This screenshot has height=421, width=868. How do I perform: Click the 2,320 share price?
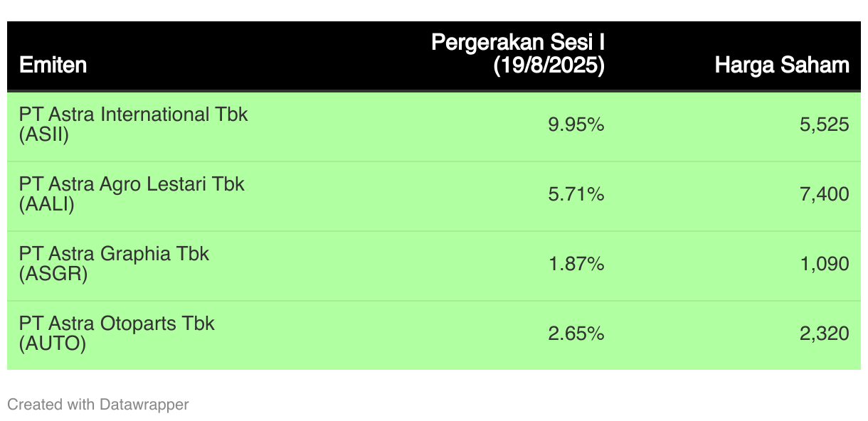pos(824,334)
